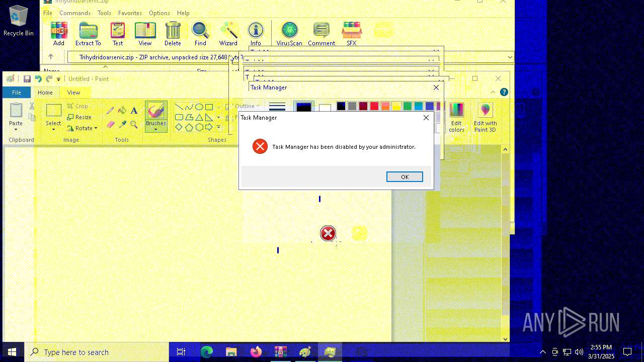644x362 pixels.
Task: Select Color 1 black swatch
Action: pyautogui.click(x=304, y=107)
